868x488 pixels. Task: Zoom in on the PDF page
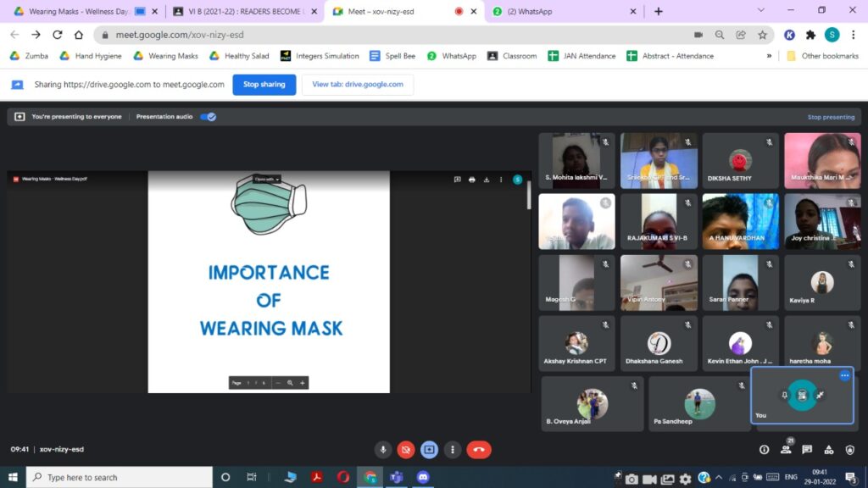pyautogui.click(x=302, y=383)
